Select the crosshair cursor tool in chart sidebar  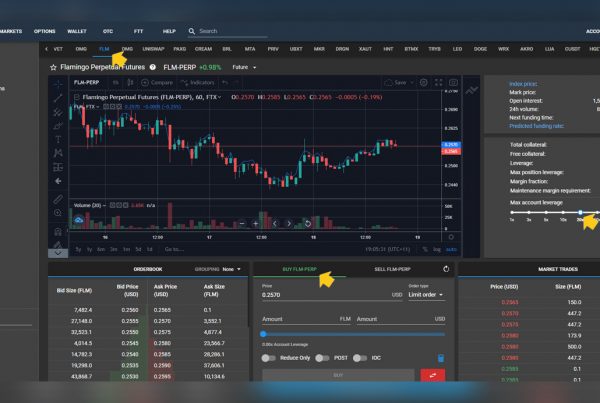pos(58,84)
